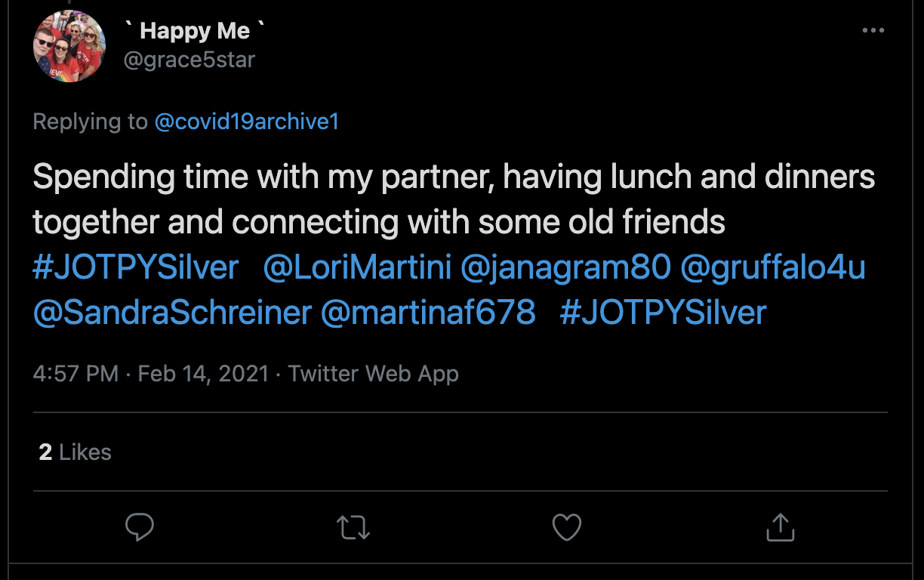The height and width of the screenshot is (580, 924).
Task: Click the 4:57 PM Feb 14, 2021 timestamp
Action: click(151, 373)
